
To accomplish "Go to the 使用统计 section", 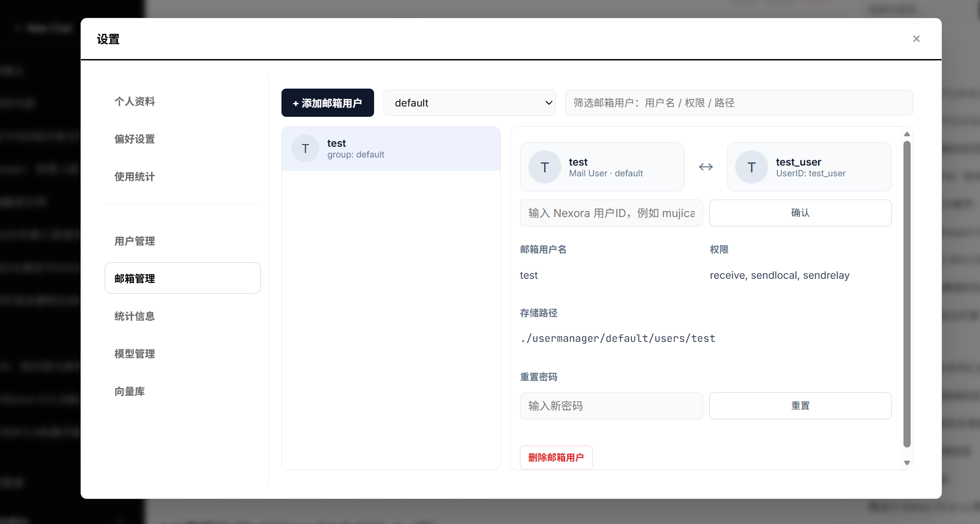I will pos(135,177).
